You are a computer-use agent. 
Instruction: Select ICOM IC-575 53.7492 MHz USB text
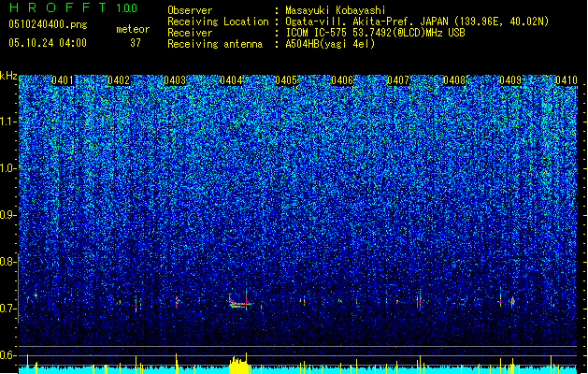(375, 33)
